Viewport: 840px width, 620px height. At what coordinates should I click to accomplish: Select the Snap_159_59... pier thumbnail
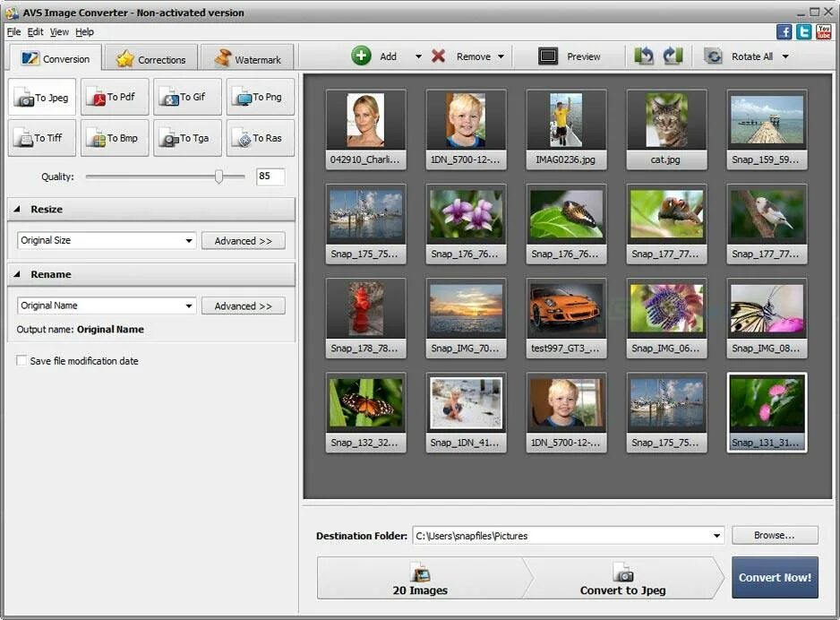tap(767, 130)
